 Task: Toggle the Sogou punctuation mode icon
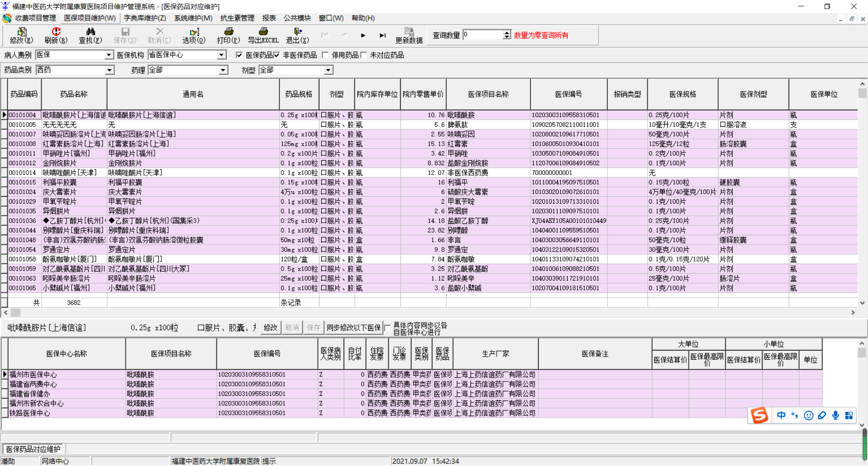pyautogui.click(x=795, y=415)
